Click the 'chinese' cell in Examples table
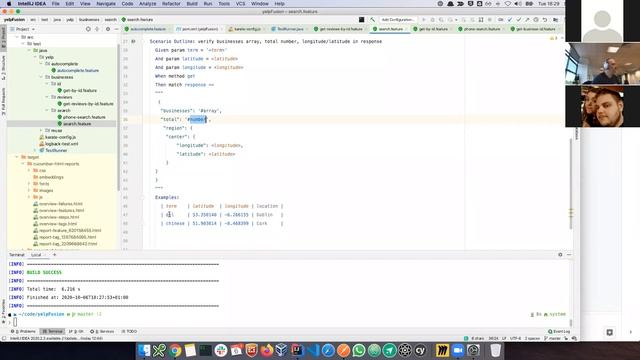The height and width of the screenshot is (360, 640). 175,223
